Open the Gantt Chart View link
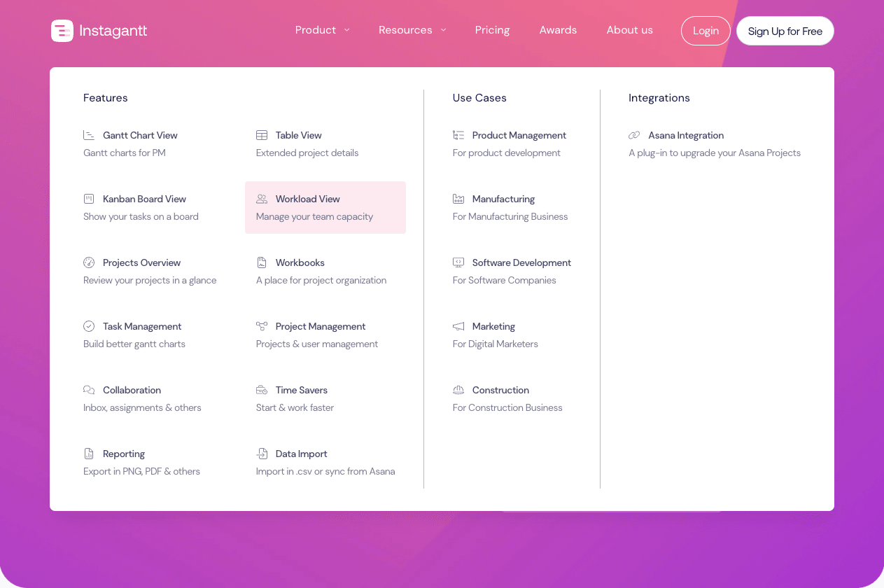Viewport: 884px width, 588px height. tap(140, 135)
